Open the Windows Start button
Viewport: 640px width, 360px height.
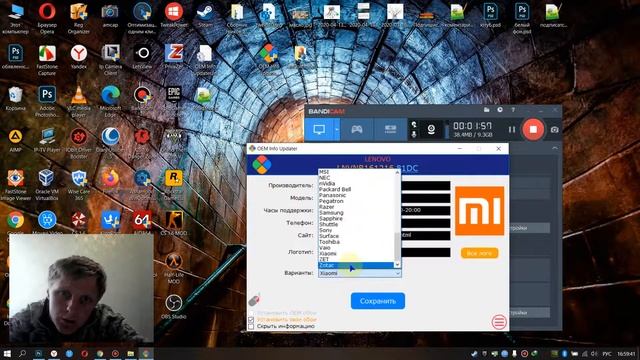click(x=7, y=353)
